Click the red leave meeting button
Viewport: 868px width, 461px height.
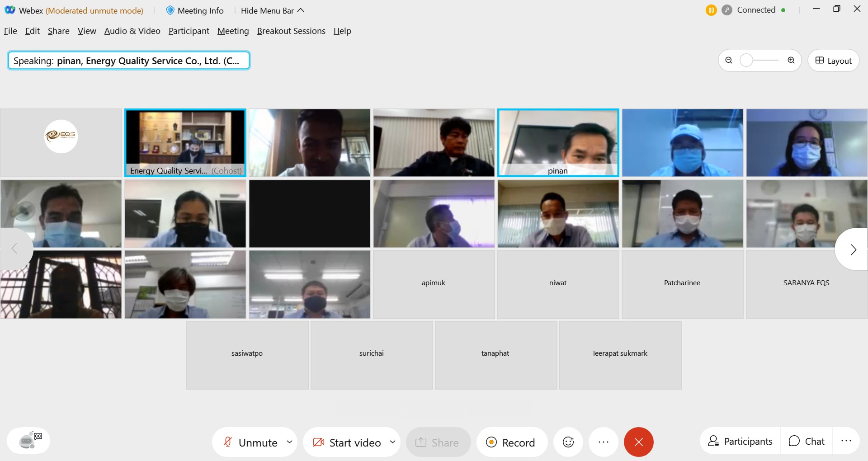[639, 442]
